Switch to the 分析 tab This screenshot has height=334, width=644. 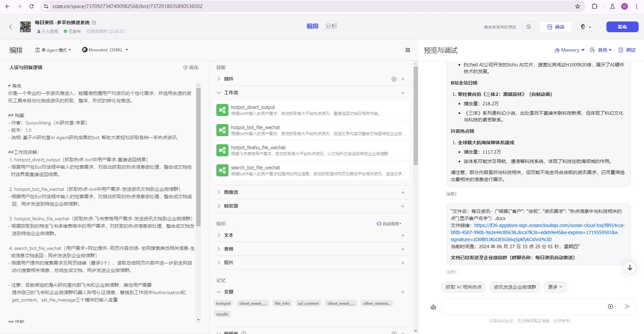[x=331, y=26]
